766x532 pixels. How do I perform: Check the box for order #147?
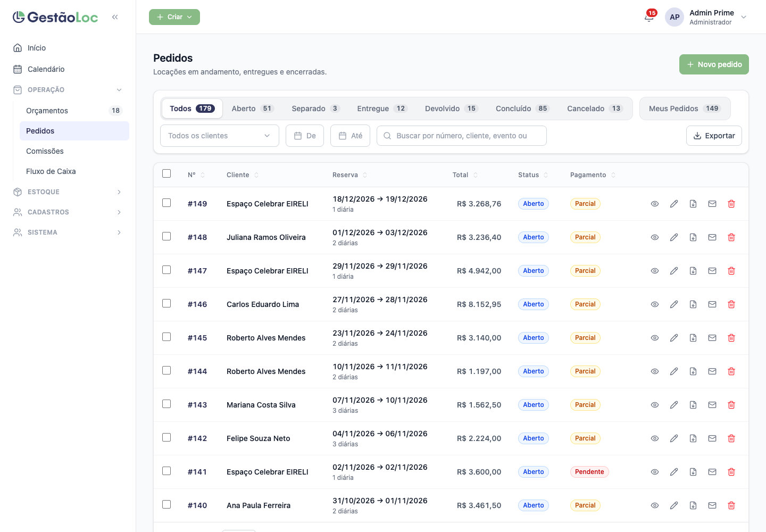click(166, 270)
